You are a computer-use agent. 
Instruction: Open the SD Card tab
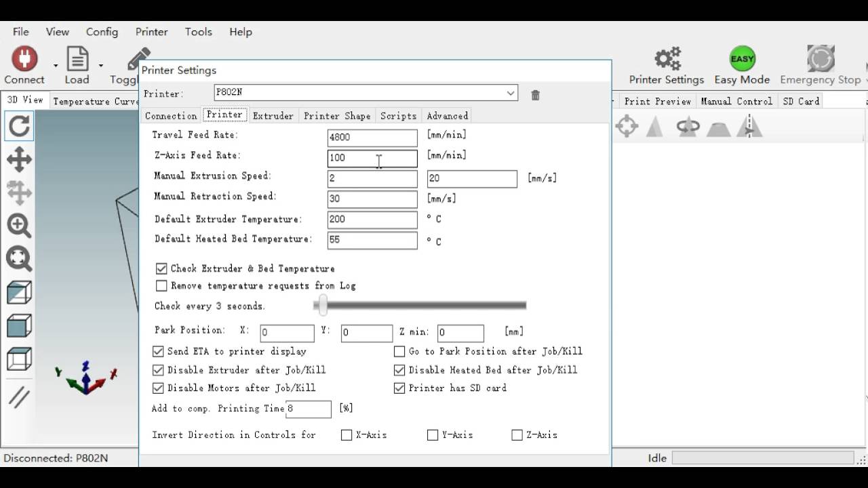801,101
